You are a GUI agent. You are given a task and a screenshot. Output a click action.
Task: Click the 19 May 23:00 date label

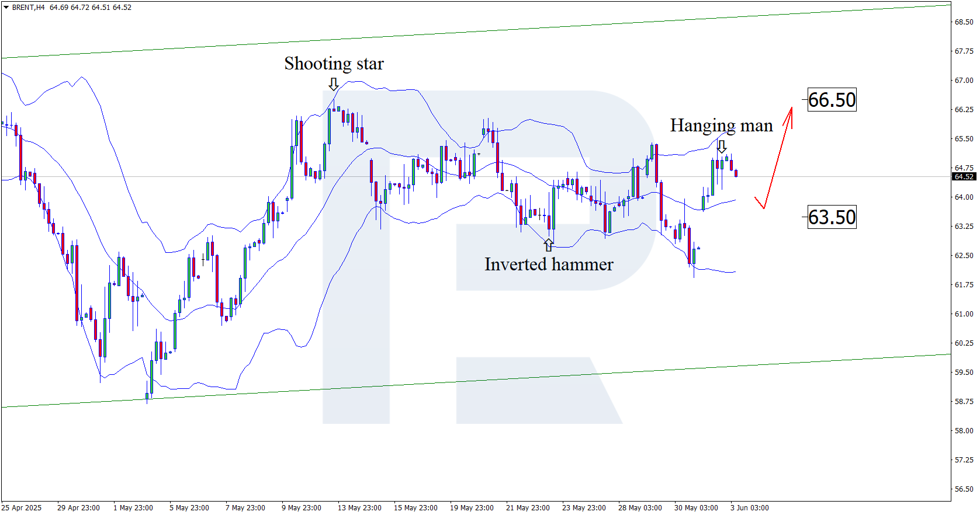(x=472, y=508)
